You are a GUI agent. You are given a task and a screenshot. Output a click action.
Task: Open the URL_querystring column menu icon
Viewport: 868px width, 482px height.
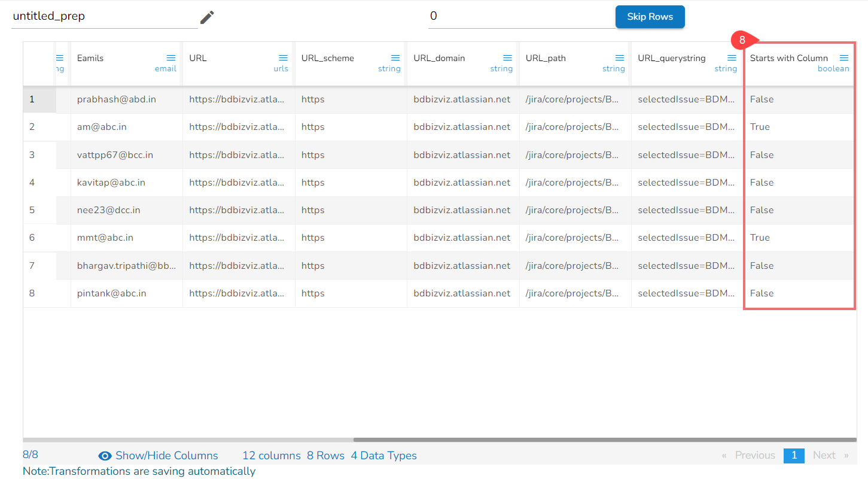click(x=732, y=57)
